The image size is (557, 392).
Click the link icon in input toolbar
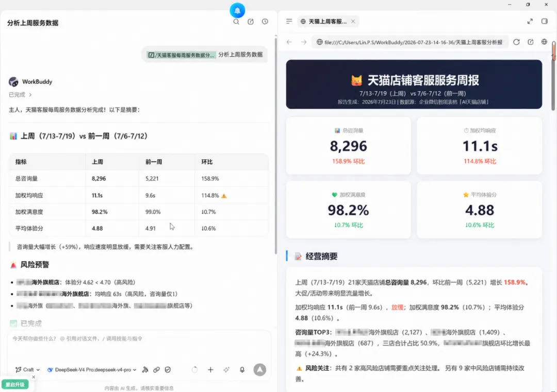156,370
